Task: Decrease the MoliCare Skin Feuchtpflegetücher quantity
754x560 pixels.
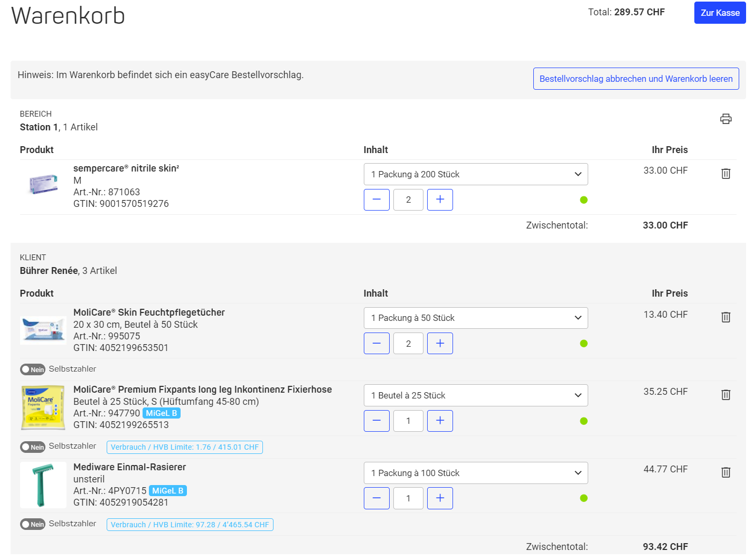Action: click(376, 344)
